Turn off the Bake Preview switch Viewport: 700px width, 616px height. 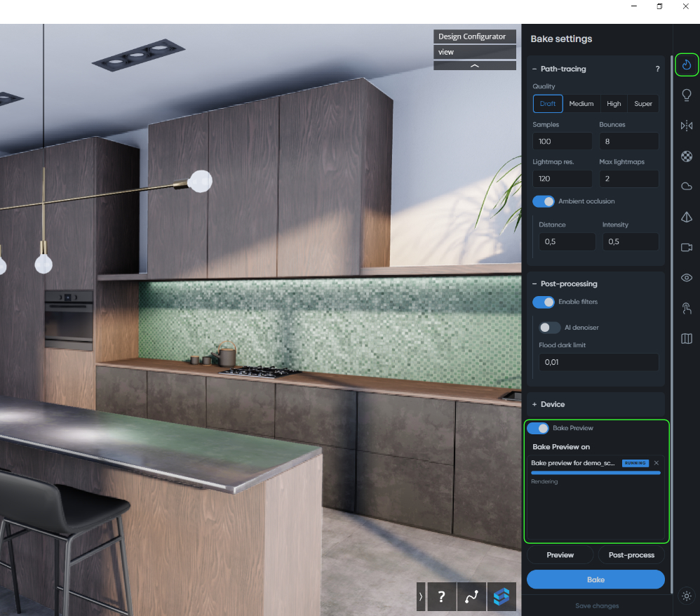pyautogui.click(x=538, y=428)
